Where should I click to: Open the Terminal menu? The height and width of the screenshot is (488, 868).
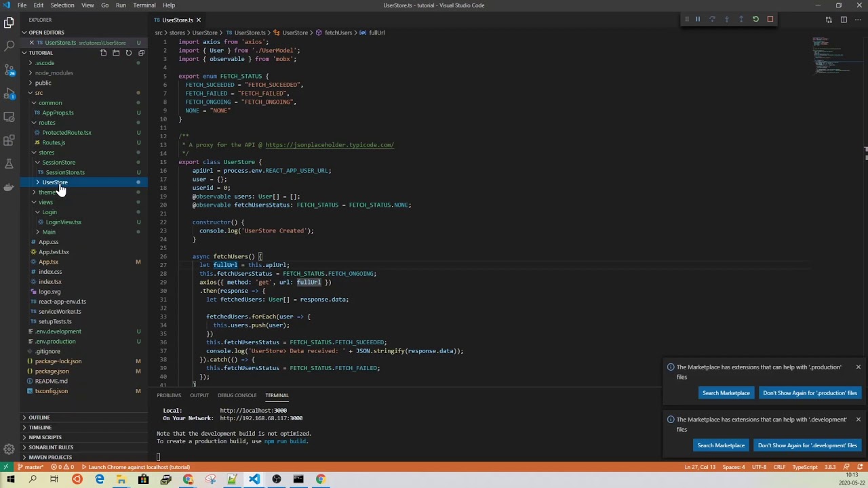click(144, 5)
